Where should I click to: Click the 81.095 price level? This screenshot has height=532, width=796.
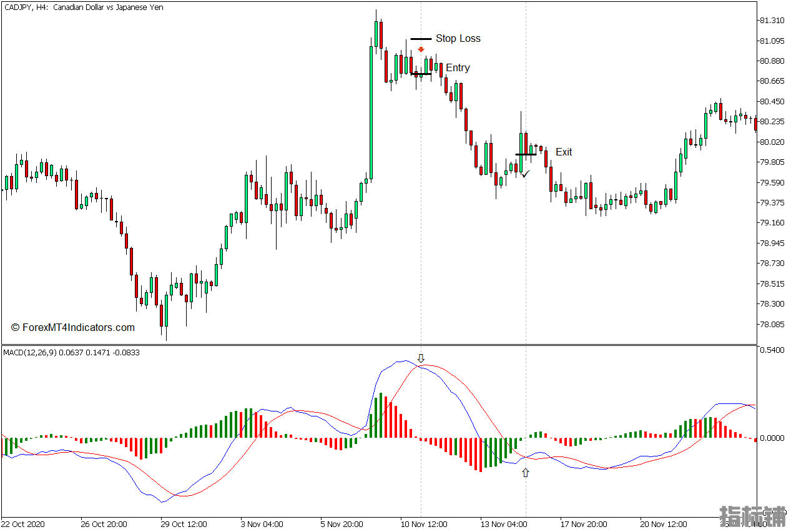[x=772, y=41]
